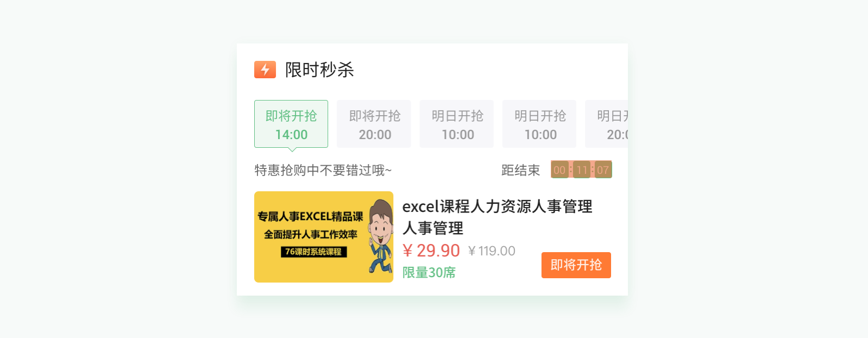The image size is (868, 338).
Task: Select the partially visible 明日 20:00 tab
Action: click(607, 124)
